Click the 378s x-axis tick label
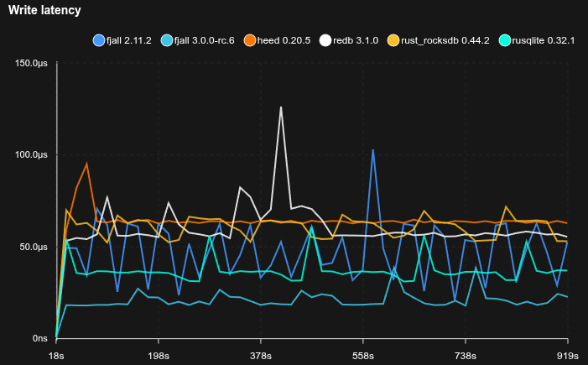This screenshot has height=365, width=588. [261, 354]
